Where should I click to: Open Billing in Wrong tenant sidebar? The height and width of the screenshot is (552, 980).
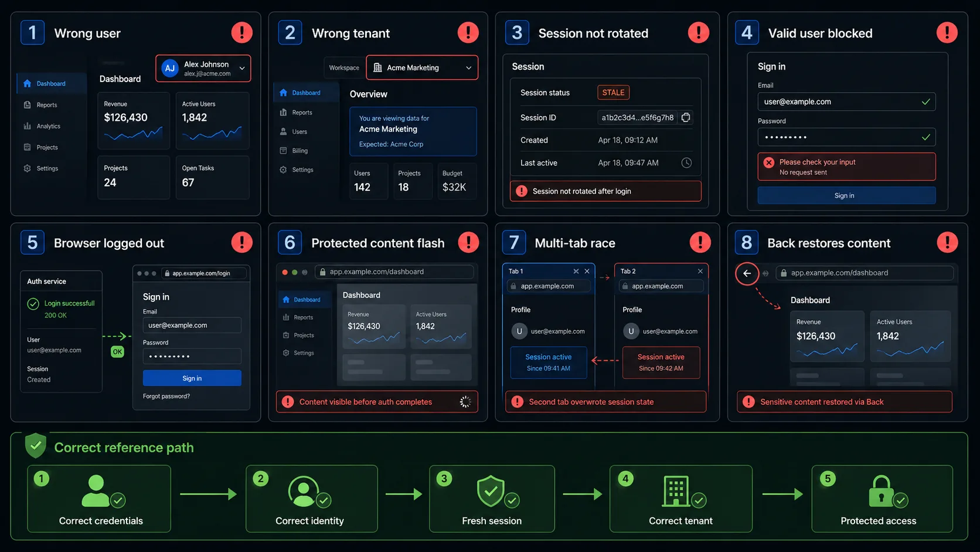pos(300,151)
